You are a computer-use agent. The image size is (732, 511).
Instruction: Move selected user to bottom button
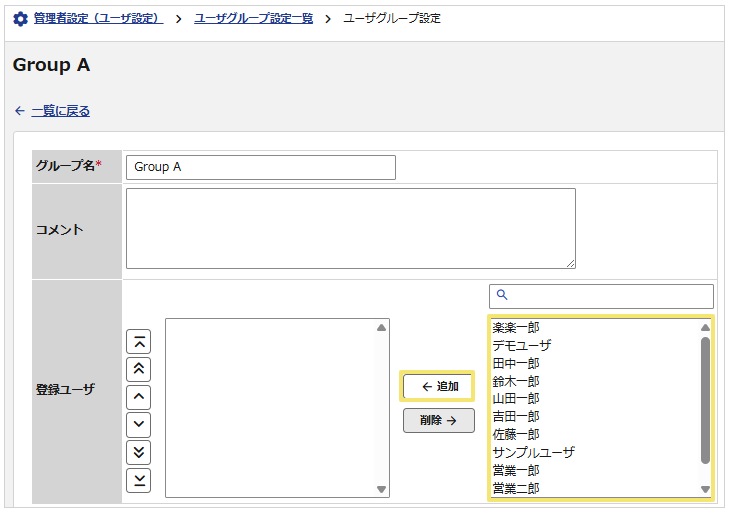(139, 480)
